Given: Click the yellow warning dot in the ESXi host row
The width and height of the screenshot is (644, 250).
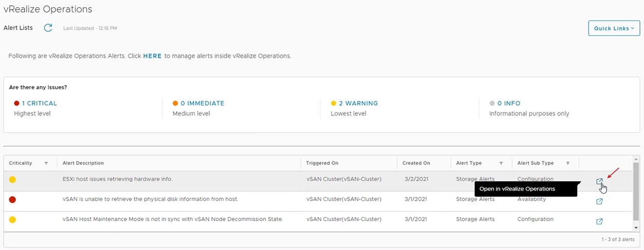Looking at the screenshot, I should [x=12, y=179].
